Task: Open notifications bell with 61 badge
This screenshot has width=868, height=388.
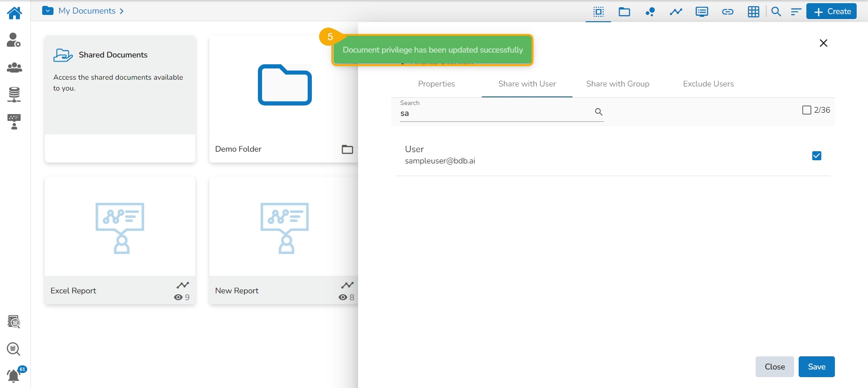Action: 15,375
